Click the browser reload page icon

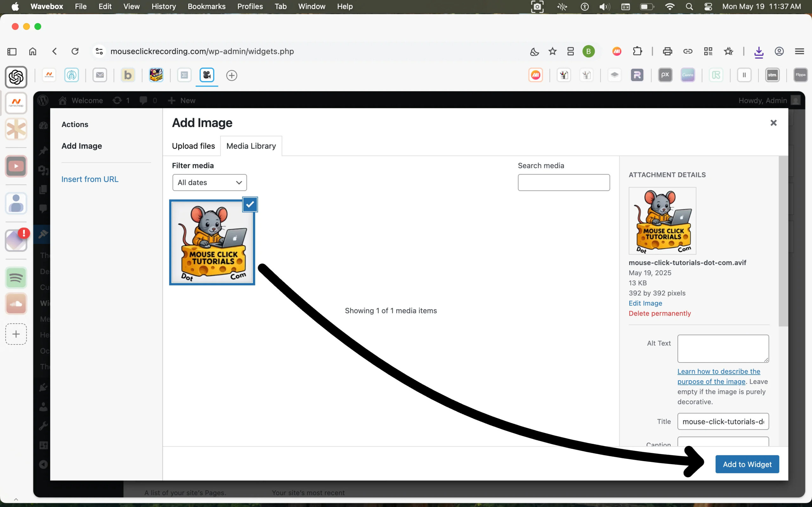tap(75, 51)
